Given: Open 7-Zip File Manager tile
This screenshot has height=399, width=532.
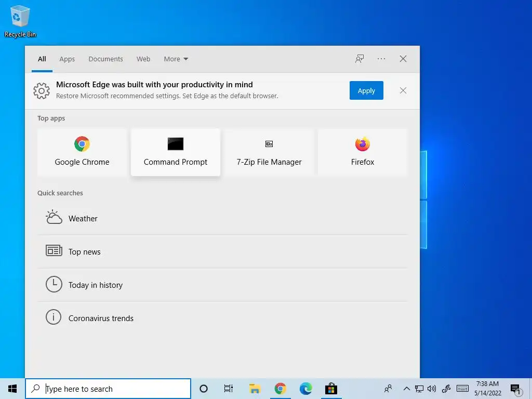Looking at the screenshot, I should 269,152.
